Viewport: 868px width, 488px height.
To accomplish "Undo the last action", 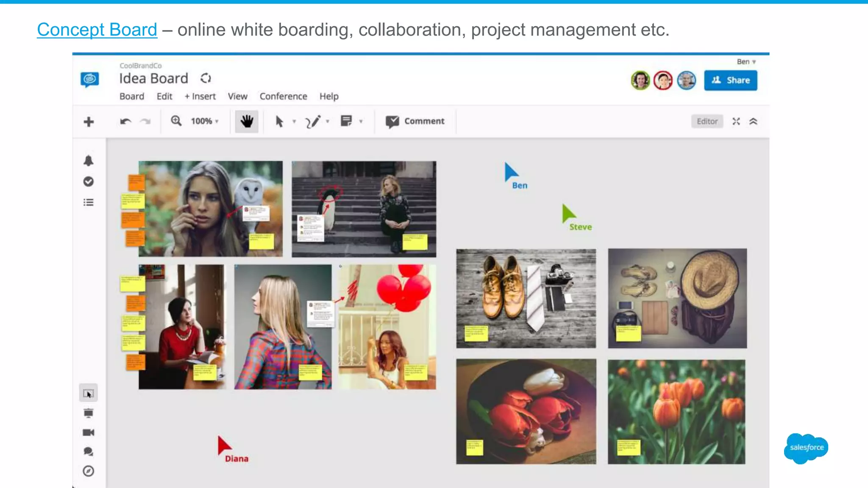I will (125, 122).
